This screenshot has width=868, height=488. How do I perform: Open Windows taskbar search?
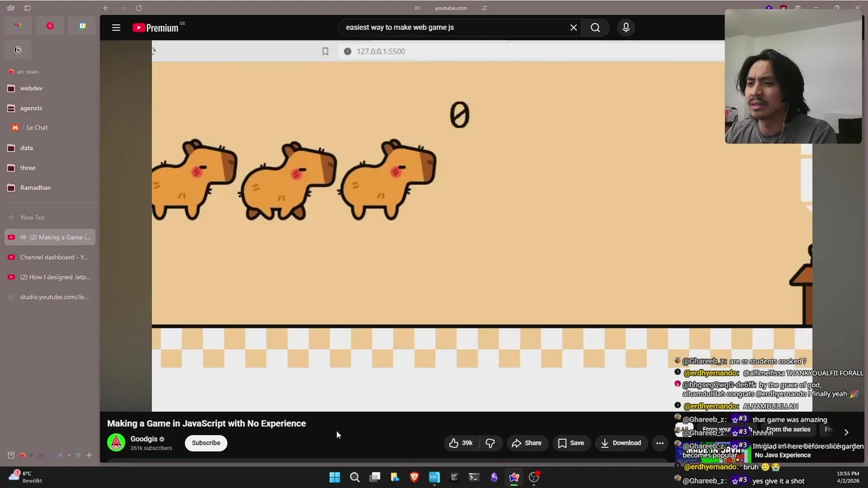tap(355, 477)
